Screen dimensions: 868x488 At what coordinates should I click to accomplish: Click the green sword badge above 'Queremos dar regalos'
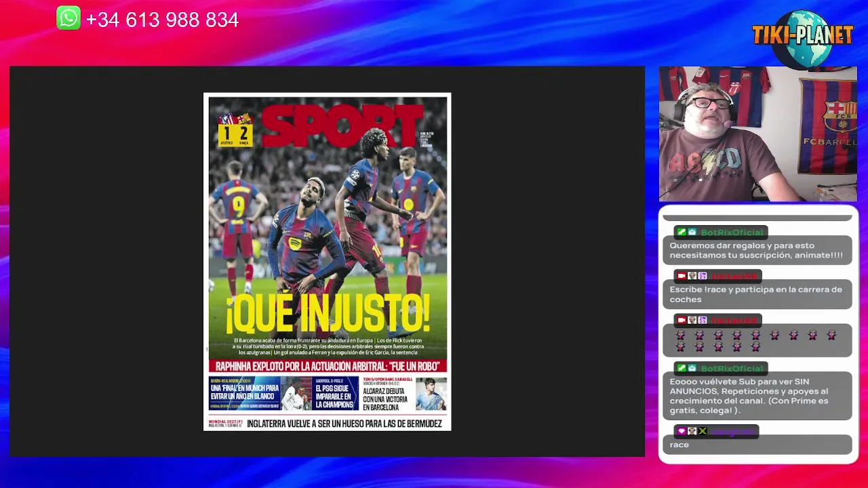(x=682, y=232)
